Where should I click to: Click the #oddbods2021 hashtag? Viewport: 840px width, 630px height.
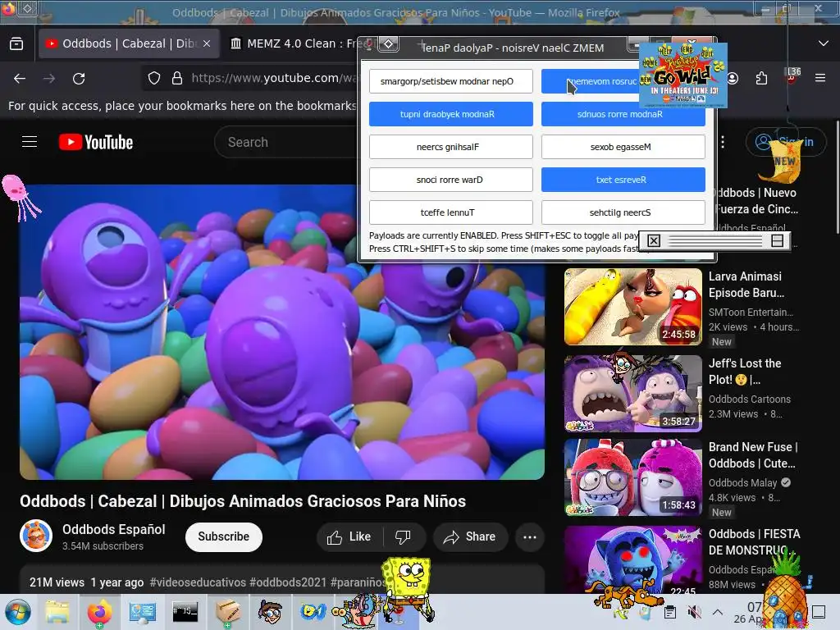tap(288, 582)
